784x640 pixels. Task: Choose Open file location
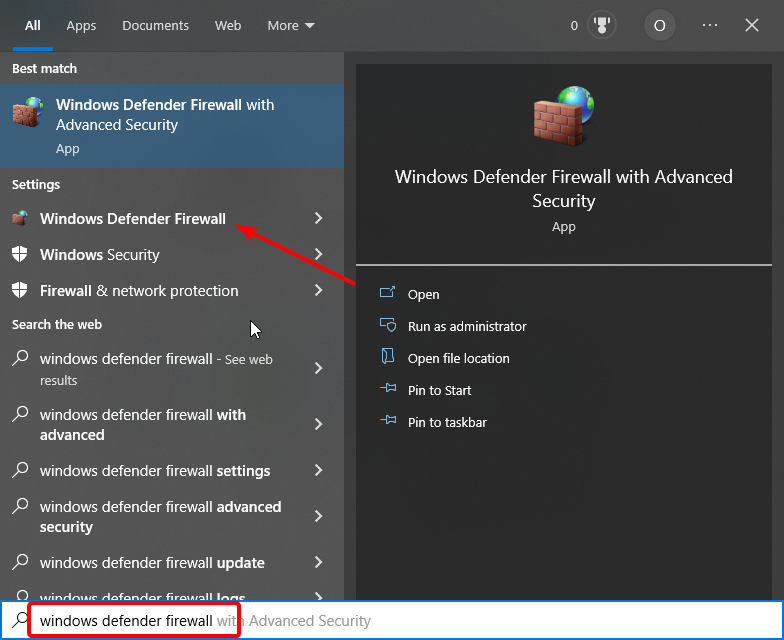pyautogui.click(x=458, y=358)
